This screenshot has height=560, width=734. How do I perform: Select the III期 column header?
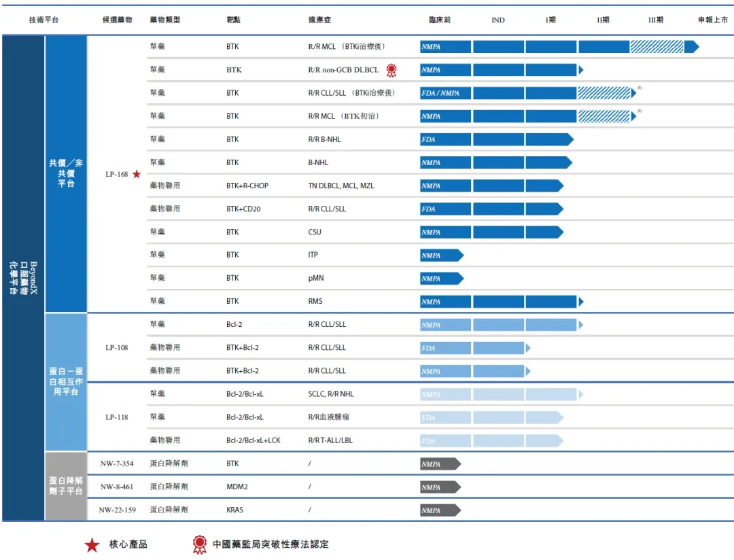click(655, 20)
